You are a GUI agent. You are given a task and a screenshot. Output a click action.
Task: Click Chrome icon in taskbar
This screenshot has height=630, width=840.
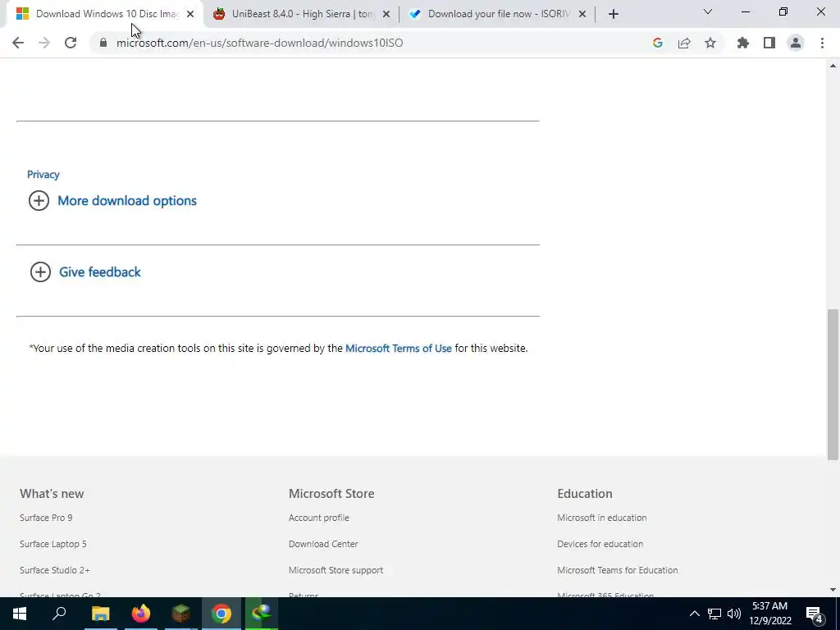point(221,614)
